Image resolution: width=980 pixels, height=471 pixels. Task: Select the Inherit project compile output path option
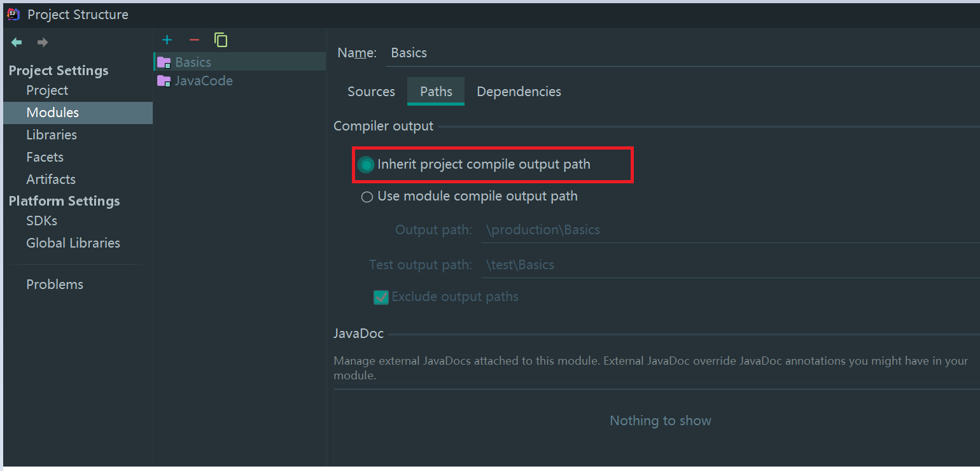[366, 164]
